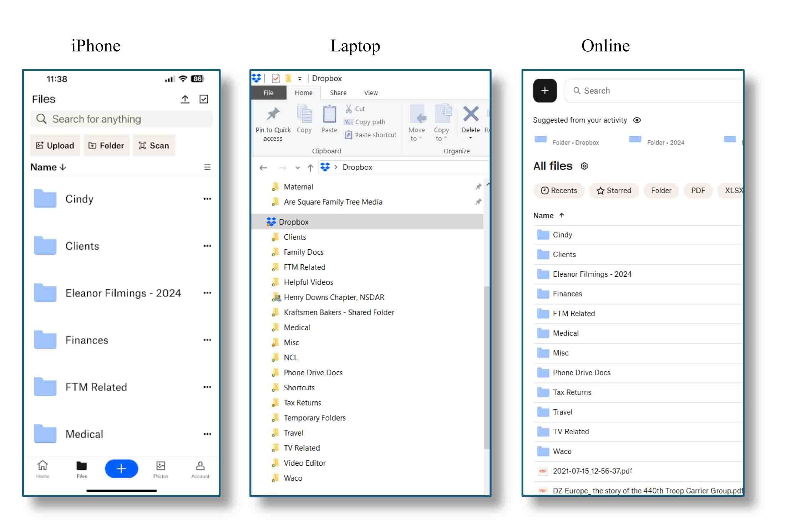Expand recent locations chevron in Explorer navigation
812x531 pixels.
[298, 167]
